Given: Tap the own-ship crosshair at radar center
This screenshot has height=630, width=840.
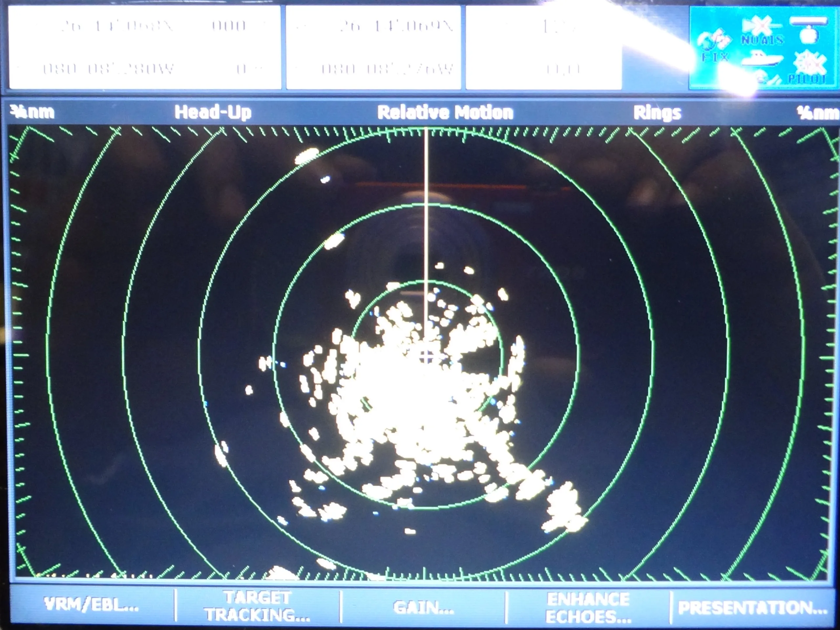Looking at the screenshot, I should (427, 356).
